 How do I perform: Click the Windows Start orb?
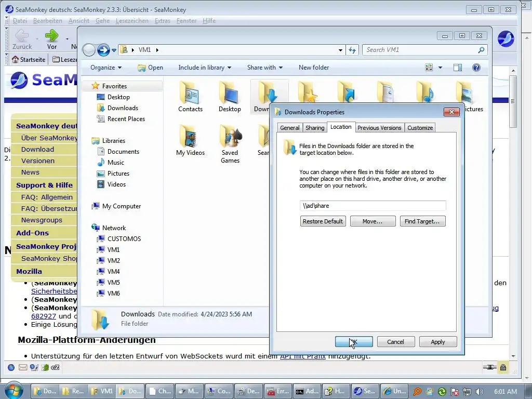tap(14, 391)
